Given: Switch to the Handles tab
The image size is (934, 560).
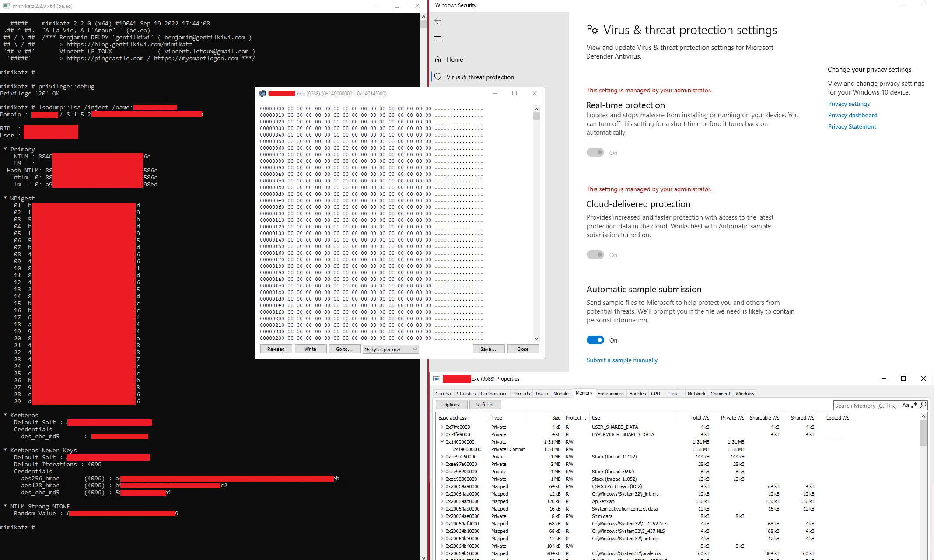Looking at the screenshot, I should coord(637,394).
